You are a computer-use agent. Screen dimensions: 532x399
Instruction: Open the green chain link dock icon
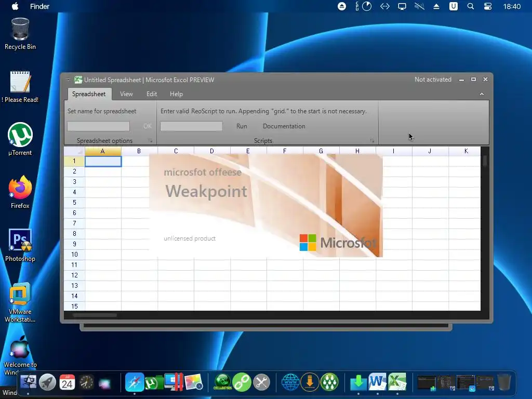(x=242, y=382)
